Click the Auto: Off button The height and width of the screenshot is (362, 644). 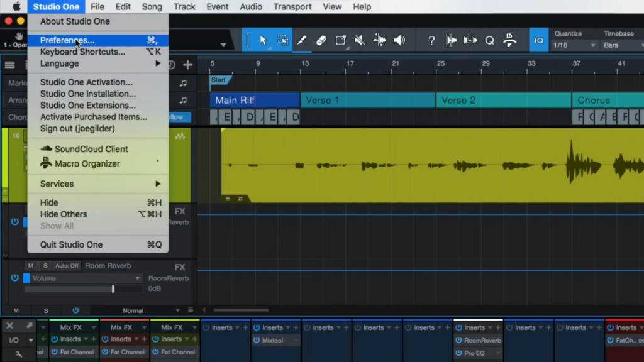point(67,266)
